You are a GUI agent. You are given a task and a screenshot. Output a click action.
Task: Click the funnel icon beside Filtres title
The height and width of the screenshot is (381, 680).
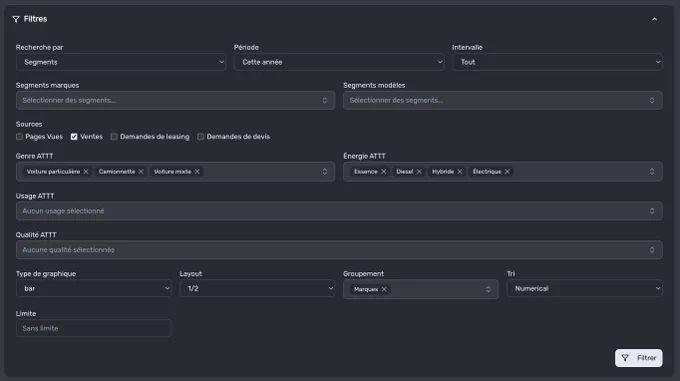(x=16, y=19)
